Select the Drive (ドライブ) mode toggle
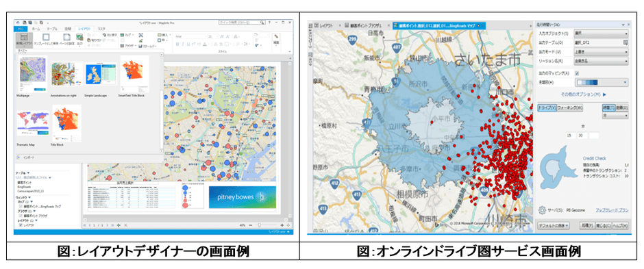This screenshot has height=269, width=644. [x=547, y=107]
